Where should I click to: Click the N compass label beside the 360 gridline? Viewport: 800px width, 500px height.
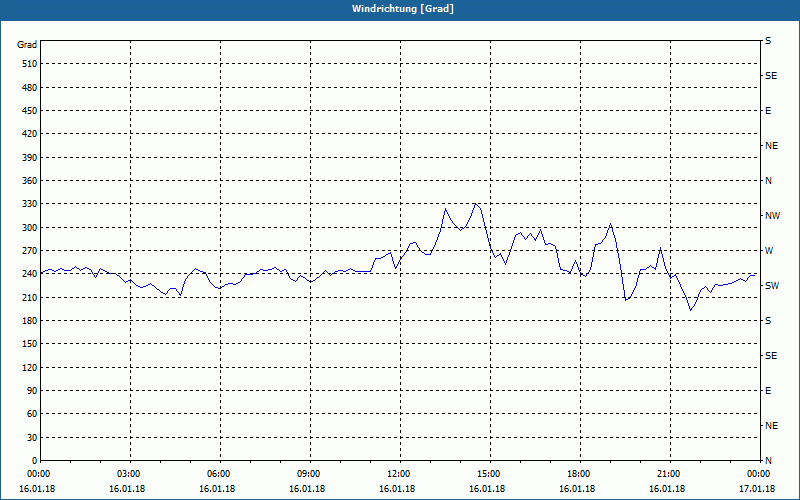[x=768, y=181]
